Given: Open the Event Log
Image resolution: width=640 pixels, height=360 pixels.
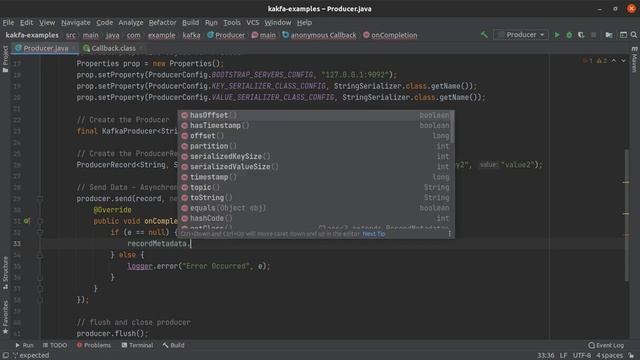Looking at the screenshot, I should tap(606, 345).
